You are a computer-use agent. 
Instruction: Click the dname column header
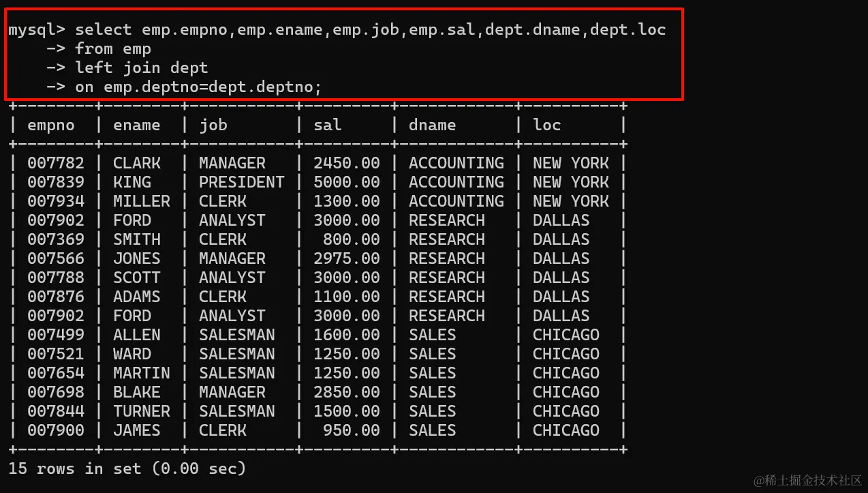point(432,125)
